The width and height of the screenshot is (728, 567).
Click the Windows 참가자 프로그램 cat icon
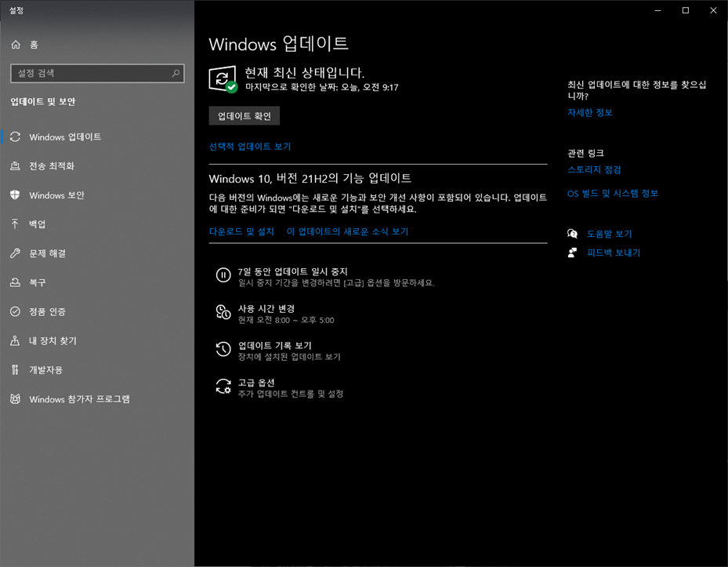click(16, 398)
